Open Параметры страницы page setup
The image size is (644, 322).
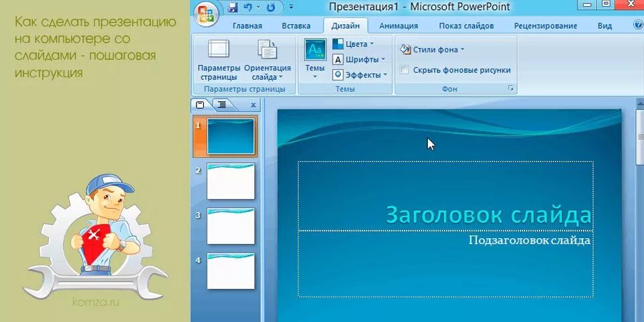tap(219, 60)
